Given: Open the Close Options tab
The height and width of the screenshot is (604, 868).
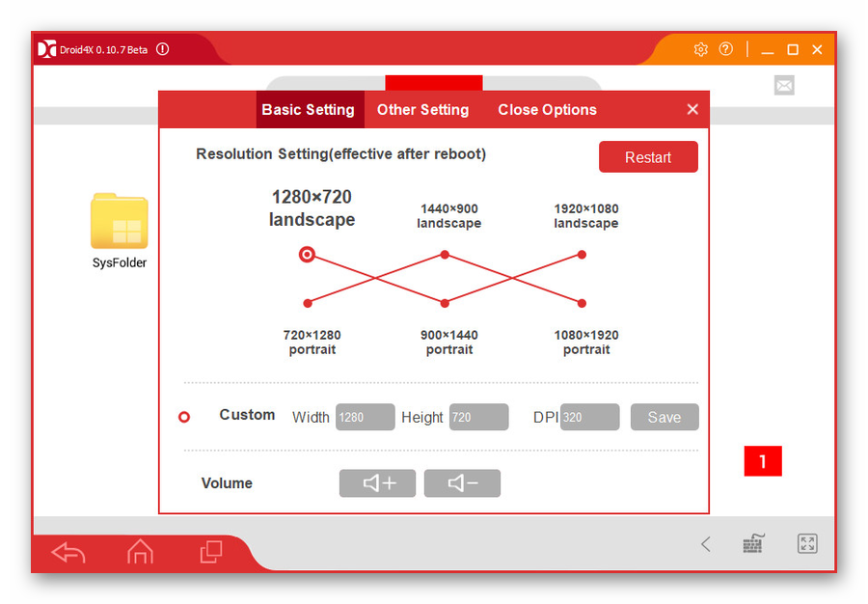Looking at the screenshot, I should [547, 110].
